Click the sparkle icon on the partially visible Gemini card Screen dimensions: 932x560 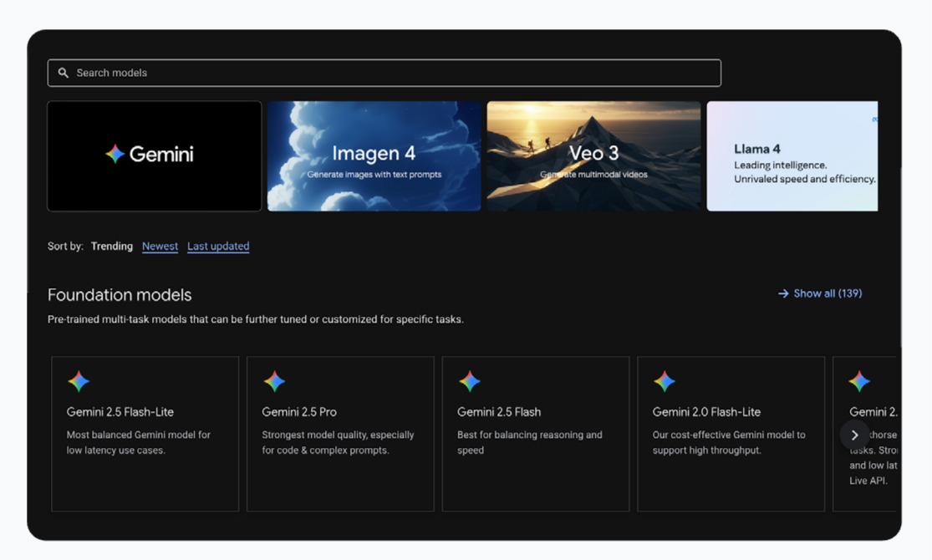(x=858, y=381)
